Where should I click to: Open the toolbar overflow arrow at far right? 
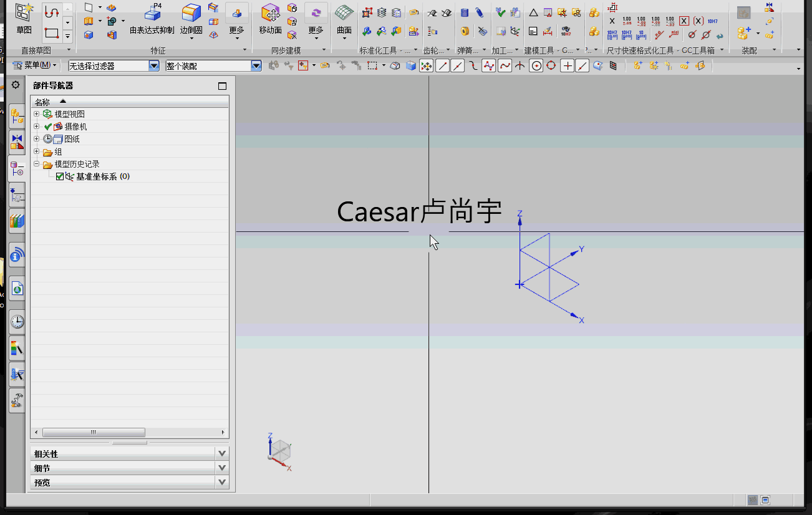point(799,68)
